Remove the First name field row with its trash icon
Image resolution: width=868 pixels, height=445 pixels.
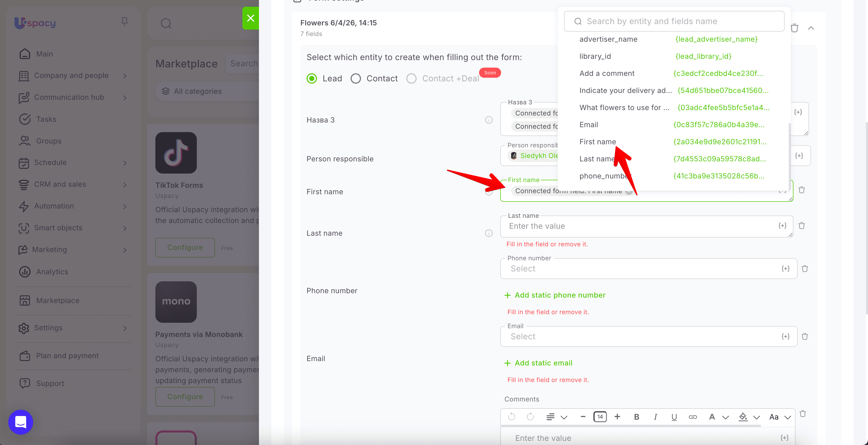coord(802,190)
